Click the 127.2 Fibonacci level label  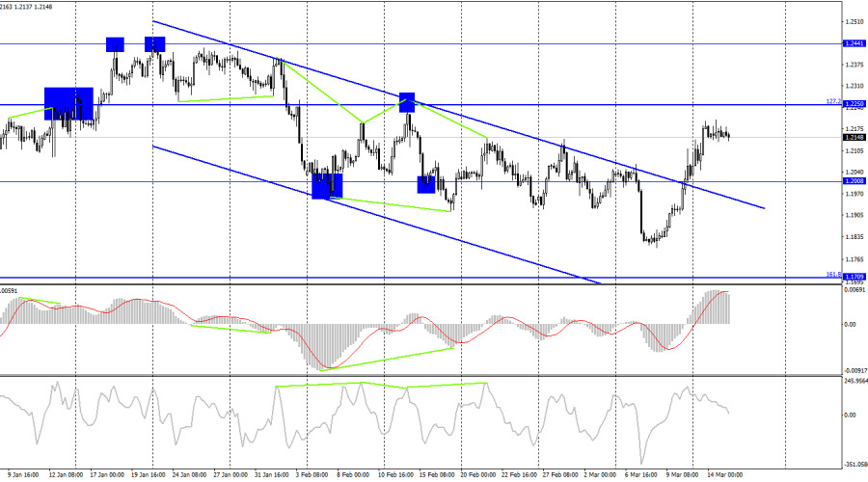pos(833,102)
